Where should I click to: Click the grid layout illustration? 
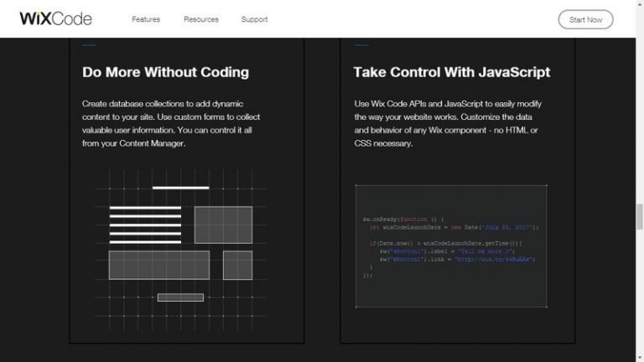tap(181, 250)
